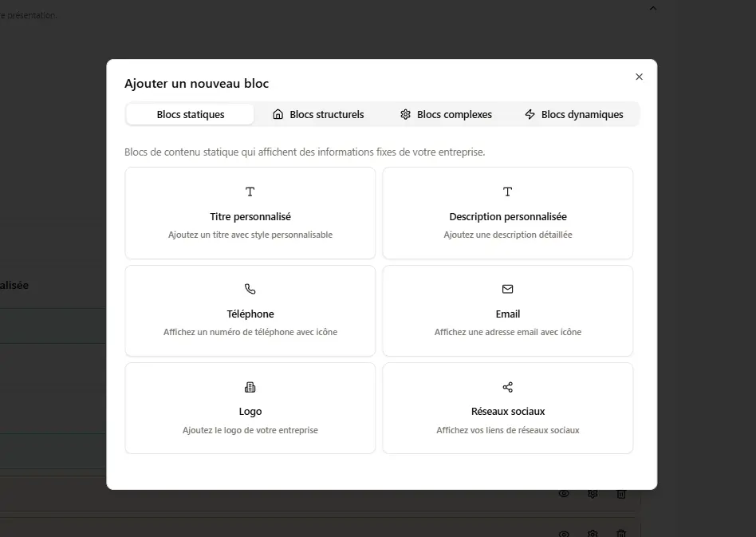Add a Titre personnalisé block

pos(250,213)
